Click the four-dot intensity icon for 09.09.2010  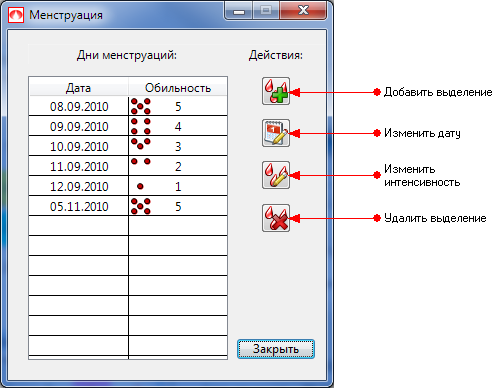(x=141, y=126)
